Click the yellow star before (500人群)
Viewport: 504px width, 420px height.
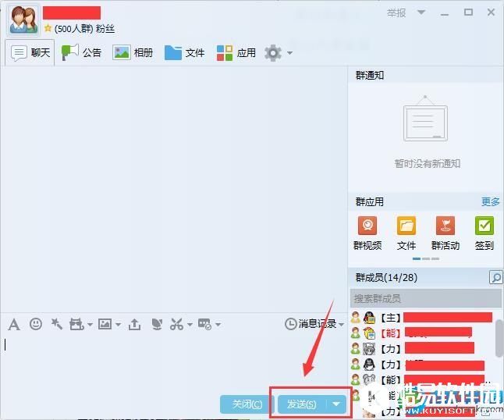pyautogui.click(x=48, y=28)
